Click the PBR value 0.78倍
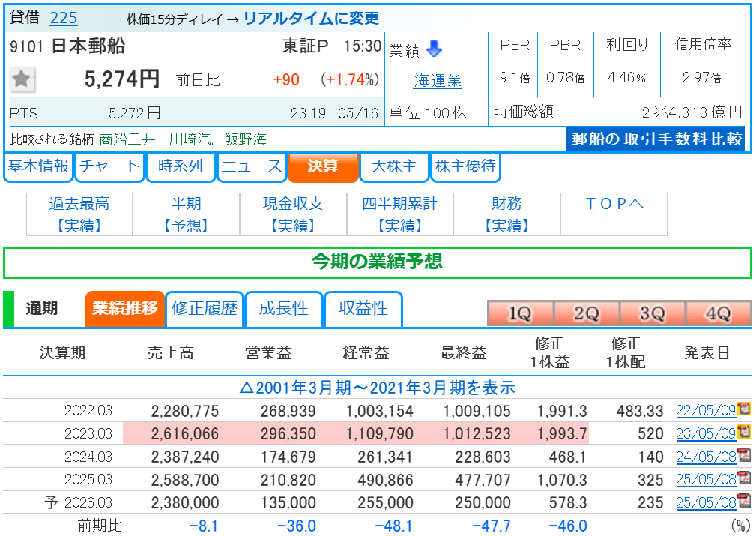This screenshot has height=536, width=756. click(x=565, y=78)
